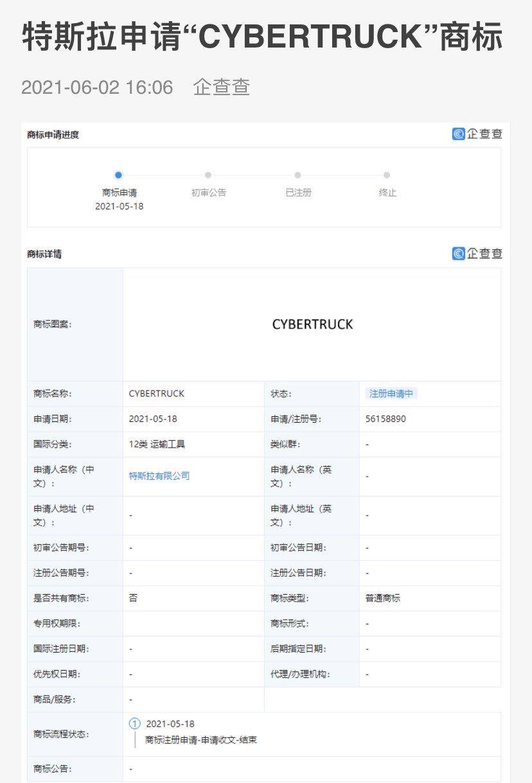Click the 商标名称 value CYBERTRUCK

tap(156, 394)
